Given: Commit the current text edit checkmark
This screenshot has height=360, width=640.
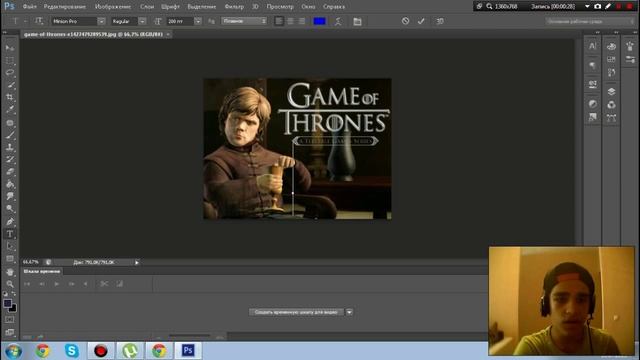Looking at the screenshot, I should [421, 21].
